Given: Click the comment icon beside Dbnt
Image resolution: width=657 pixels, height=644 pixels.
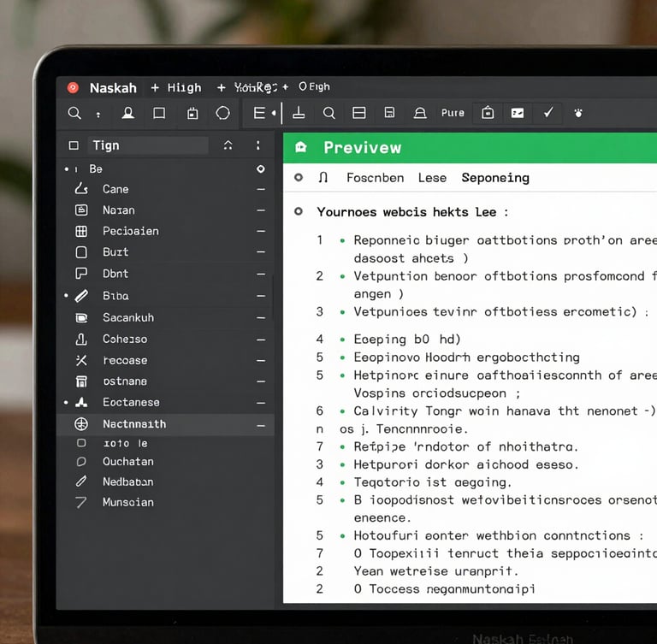Looking at the screenshot, I should [x=81, y=273].
